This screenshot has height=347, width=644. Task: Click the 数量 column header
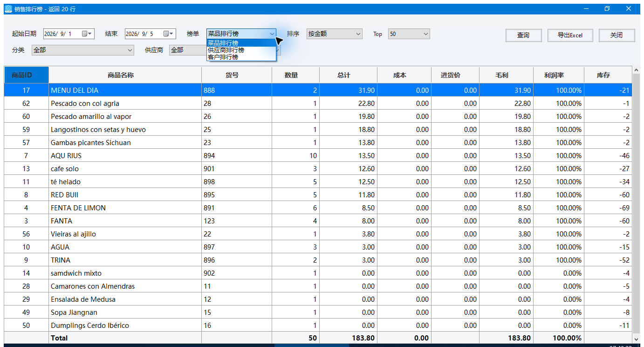coord(295,75)
